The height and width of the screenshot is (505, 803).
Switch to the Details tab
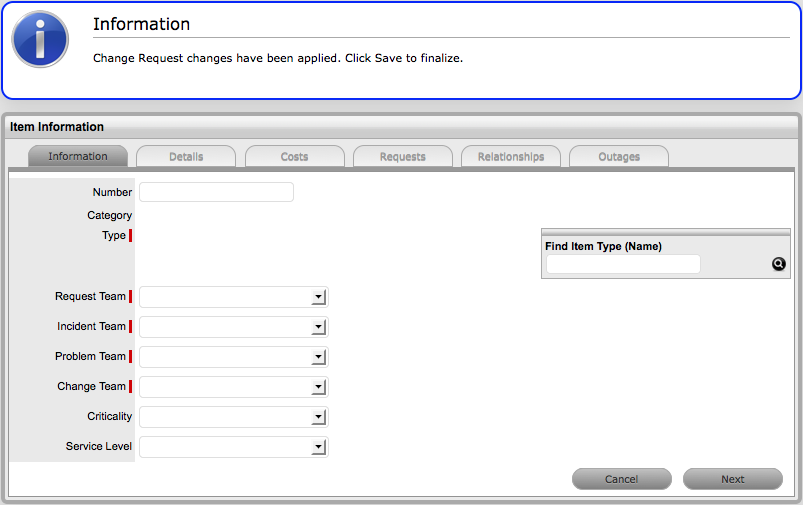pos(186,157)
